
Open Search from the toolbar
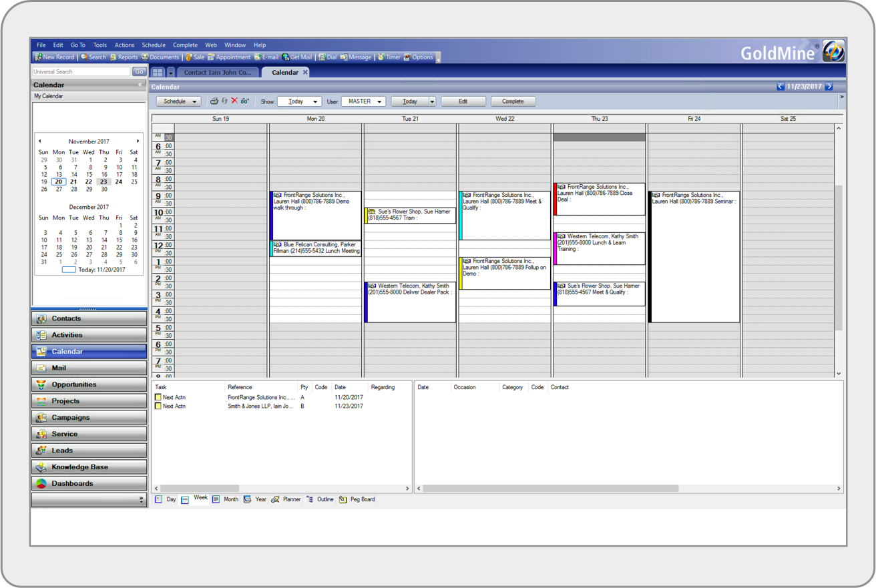click(x=93, y=57)
